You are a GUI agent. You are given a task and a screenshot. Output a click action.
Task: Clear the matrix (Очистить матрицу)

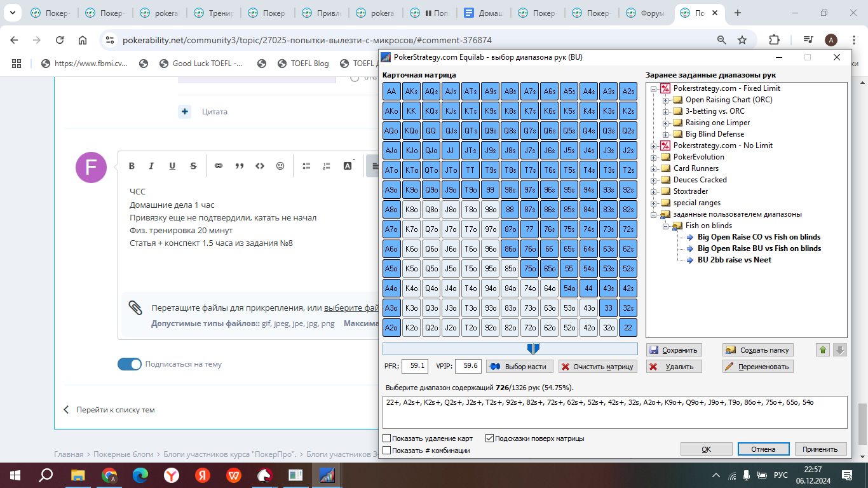tap(597, 366)
